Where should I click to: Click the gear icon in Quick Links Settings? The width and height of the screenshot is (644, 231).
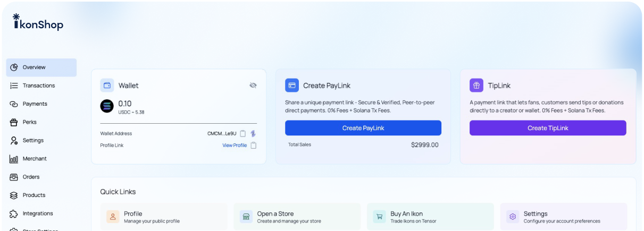coord(513,217)
